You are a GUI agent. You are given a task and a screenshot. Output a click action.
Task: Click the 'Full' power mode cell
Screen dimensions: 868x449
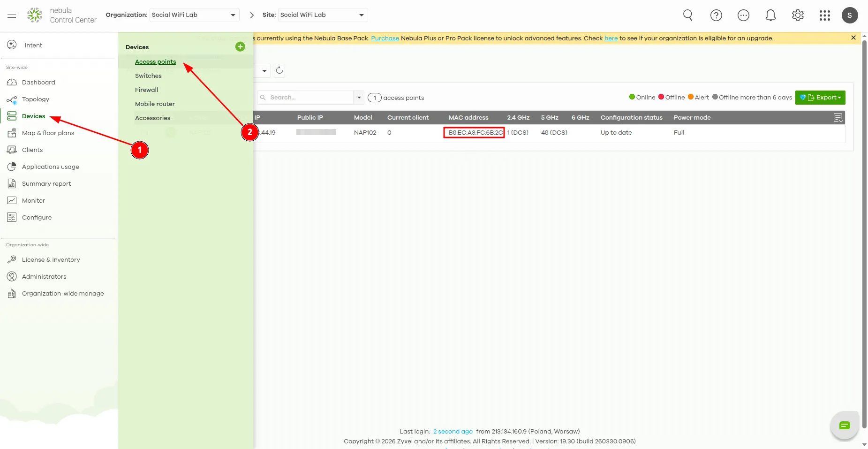pos(679,132)
